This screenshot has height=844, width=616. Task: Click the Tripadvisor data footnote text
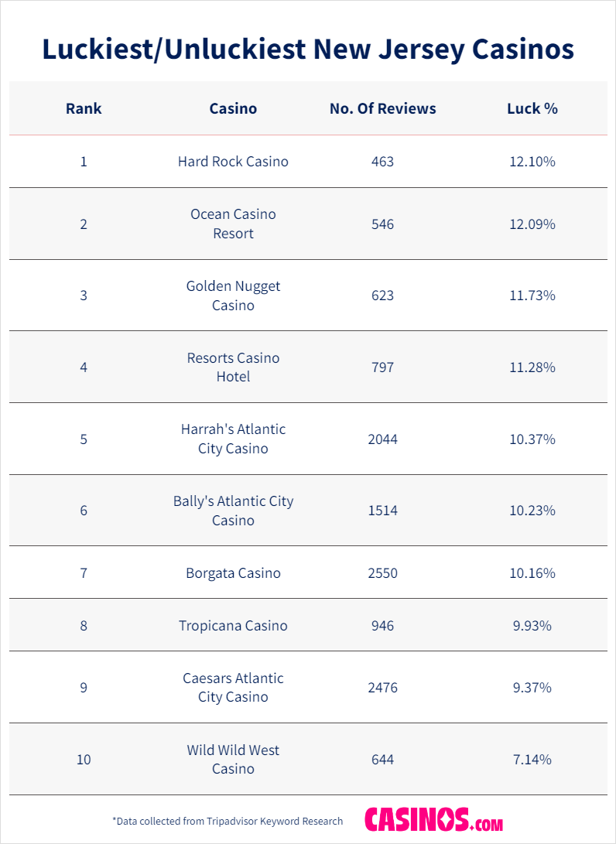(x=228, y=821)
